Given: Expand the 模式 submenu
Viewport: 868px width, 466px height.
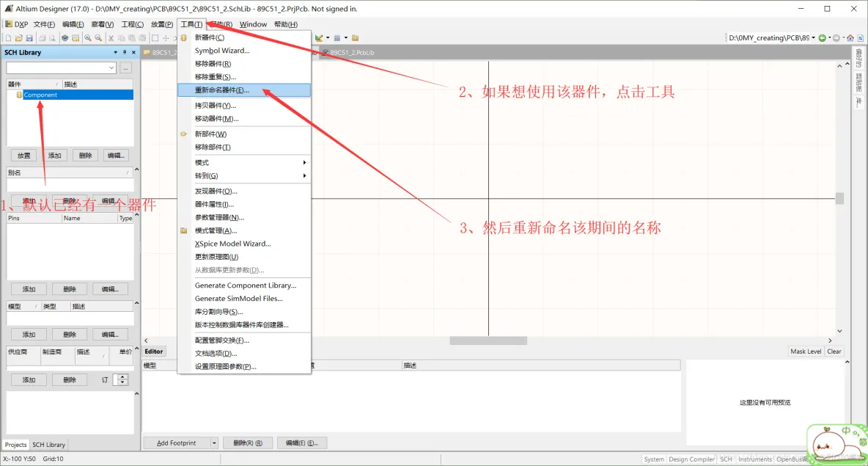Looking at the screenshot, I should tap(243, 163).
